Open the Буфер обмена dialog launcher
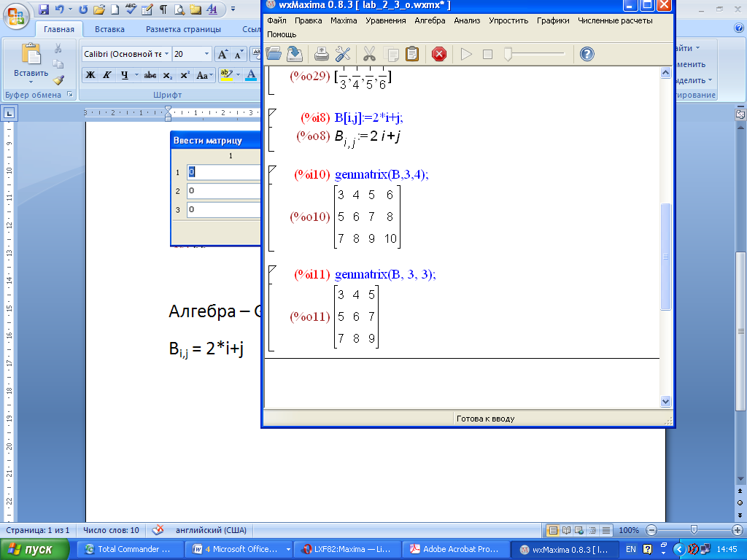This screenshot has width=747, height=560. pos(70,94)
